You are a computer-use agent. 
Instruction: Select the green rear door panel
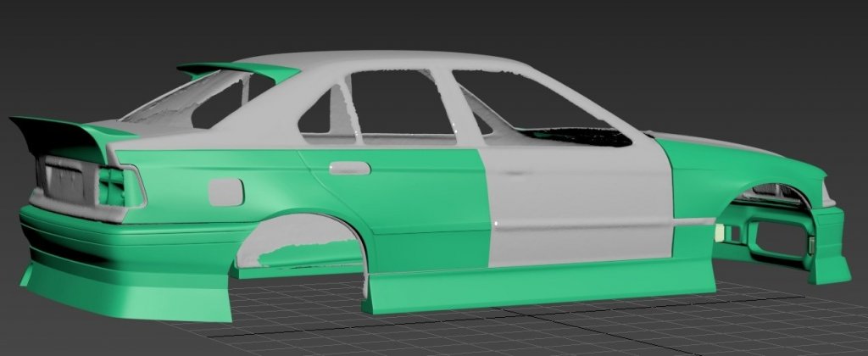tap(398, 203)
